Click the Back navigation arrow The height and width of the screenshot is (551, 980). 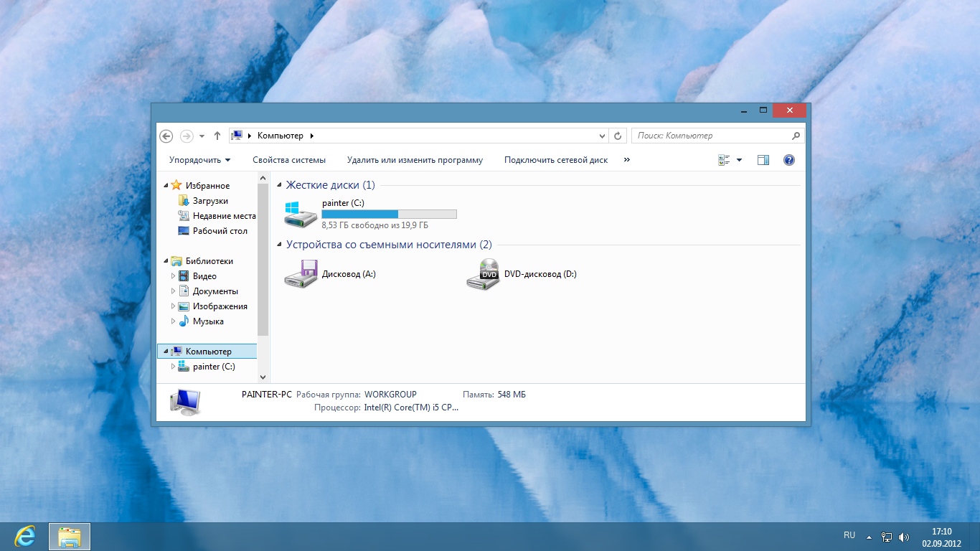(x=166, y=136)
